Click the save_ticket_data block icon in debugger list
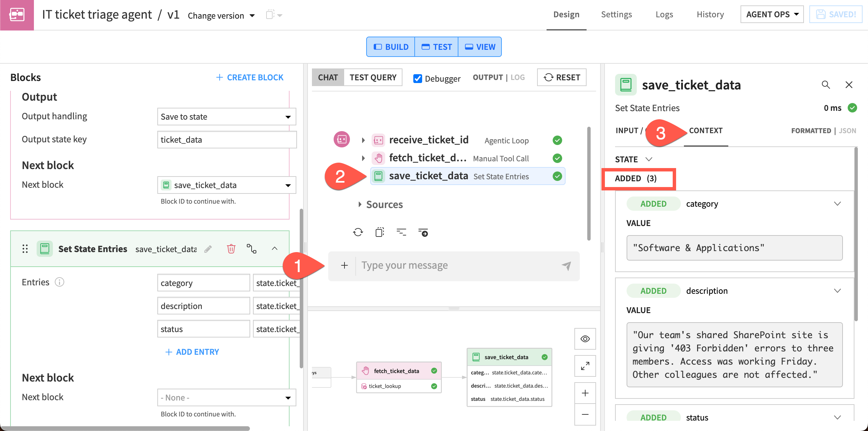 tap(378, 176)
